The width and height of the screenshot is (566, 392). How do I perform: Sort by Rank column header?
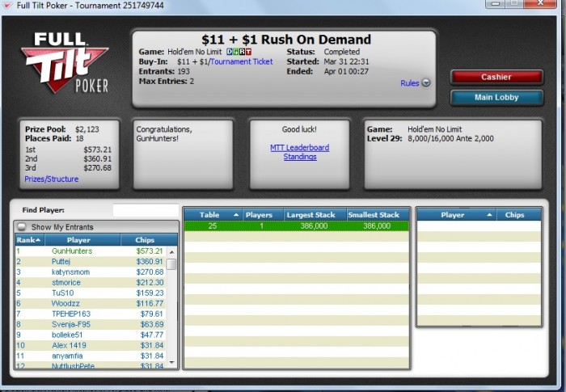30,240
